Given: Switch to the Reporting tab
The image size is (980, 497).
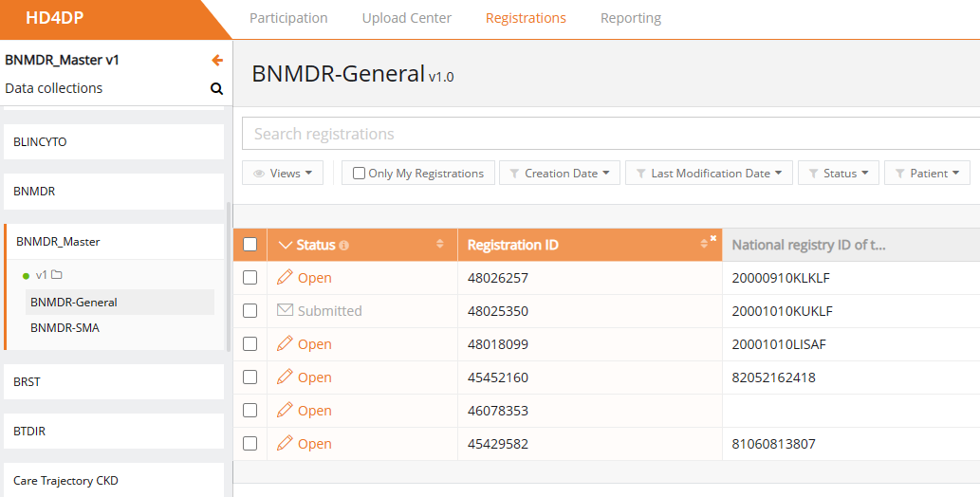Looking at the screenshot, I should click(631, 18).
